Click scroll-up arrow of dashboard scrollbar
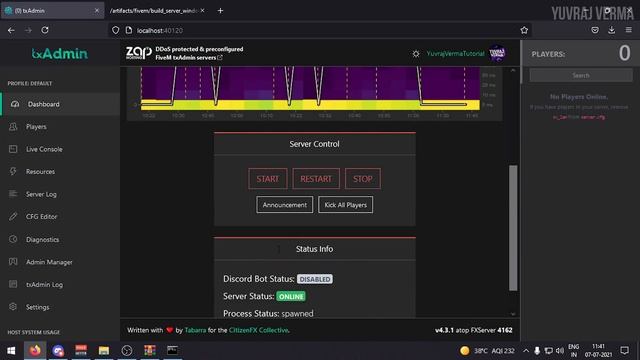The height and width of the screenshot is (360, 640). pyautogui.click(x=513, y=70)
